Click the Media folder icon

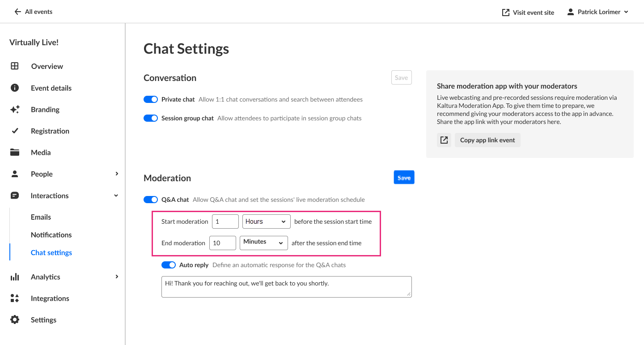point(15,153)
